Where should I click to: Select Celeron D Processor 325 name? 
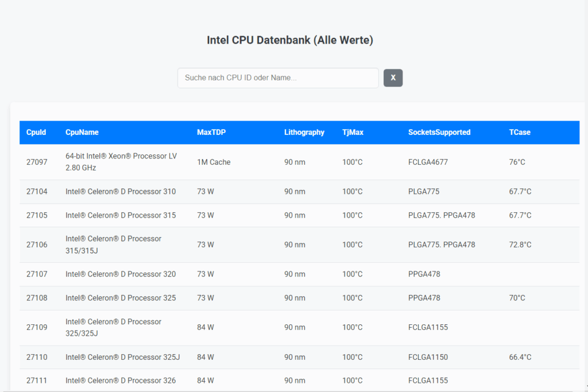[121, 298]
